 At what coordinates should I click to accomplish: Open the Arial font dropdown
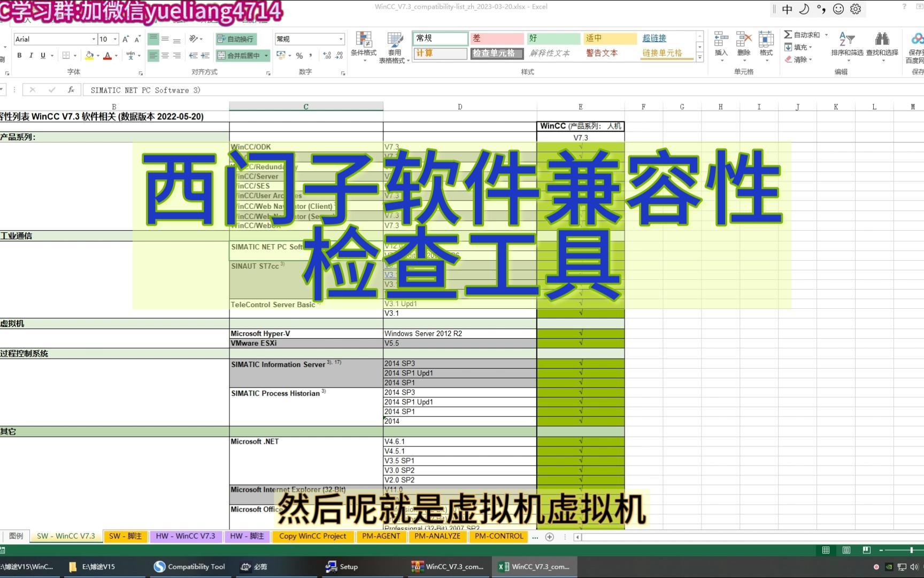click(94, 39)
